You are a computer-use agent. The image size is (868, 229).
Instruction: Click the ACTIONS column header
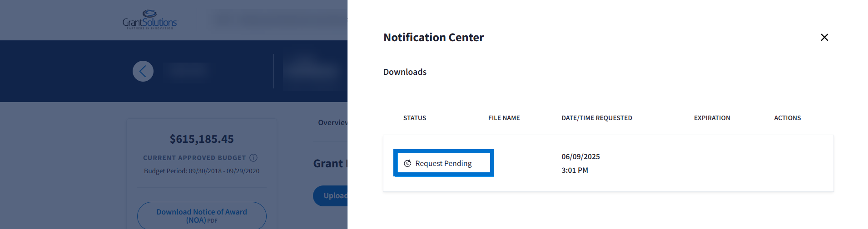click(787, 118)
